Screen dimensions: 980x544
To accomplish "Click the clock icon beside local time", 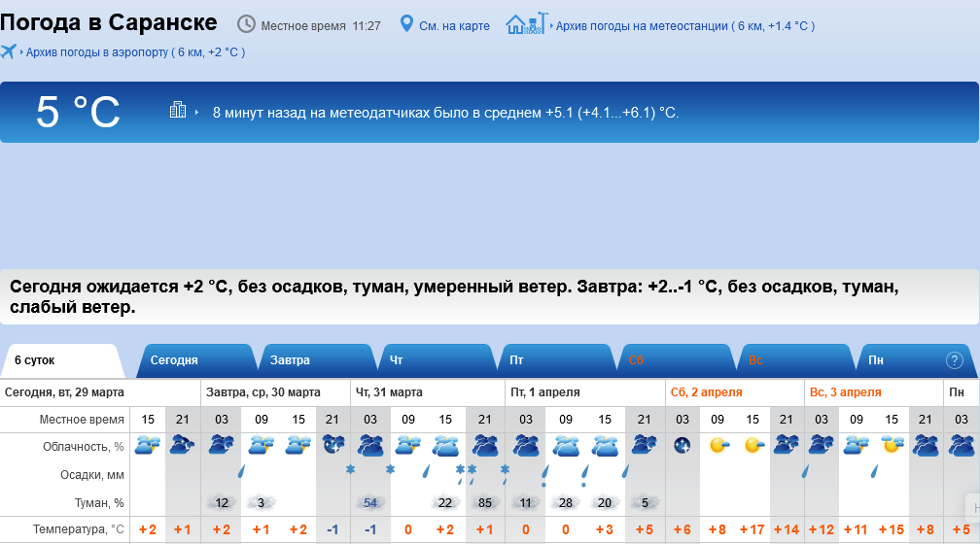I will (247, 24).
